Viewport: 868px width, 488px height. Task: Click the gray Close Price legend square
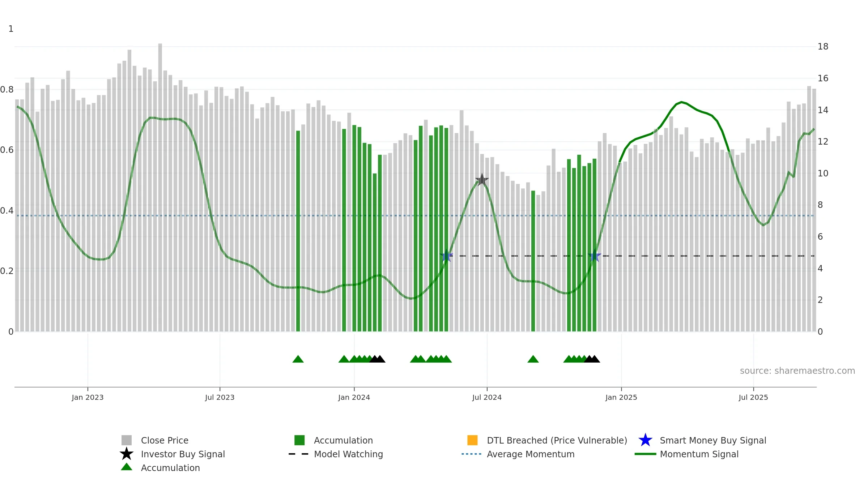127,440
